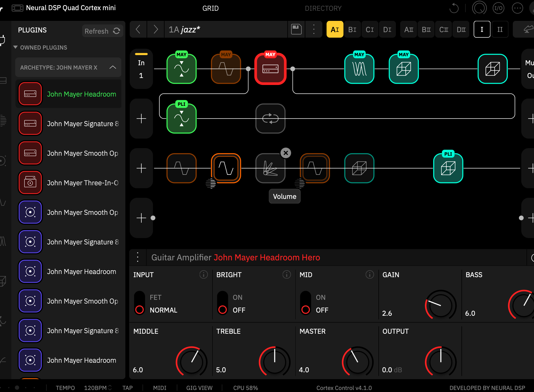Open the fourth row input selector

click(141, 218)
